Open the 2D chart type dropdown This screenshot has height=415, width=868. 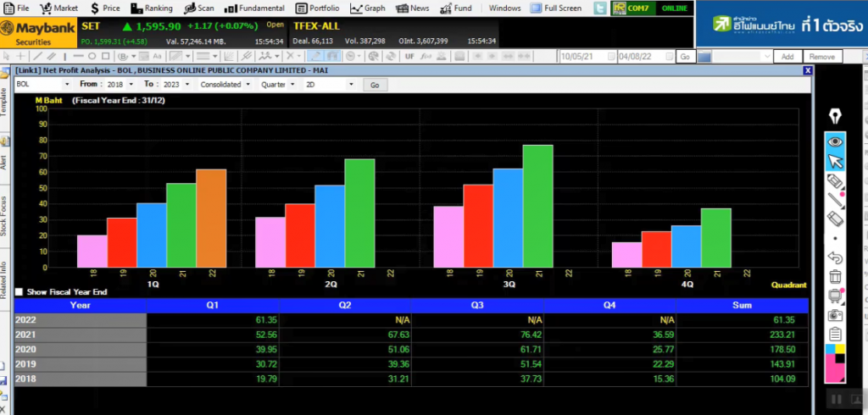click(351, 84)
